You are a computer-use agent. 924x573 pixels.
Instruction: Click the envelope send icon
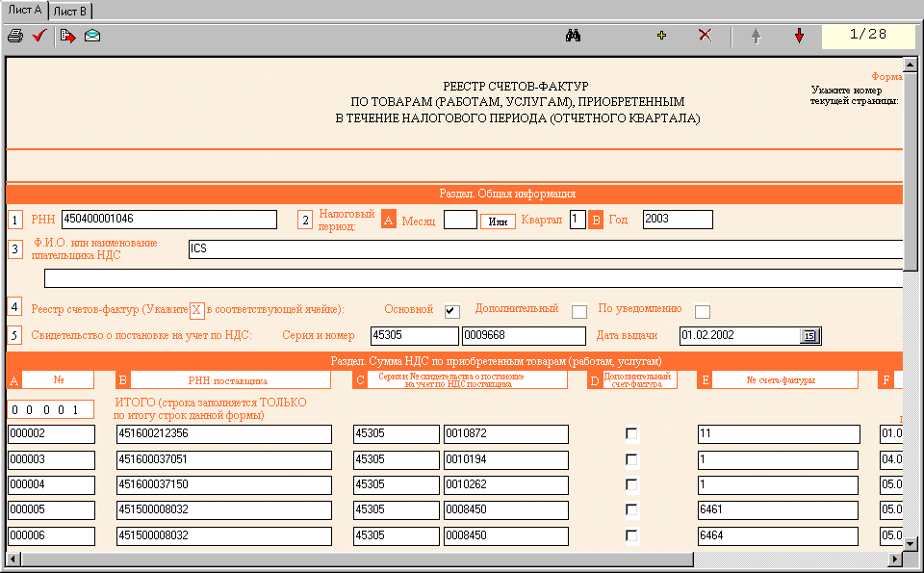click(x=92, y=37)
